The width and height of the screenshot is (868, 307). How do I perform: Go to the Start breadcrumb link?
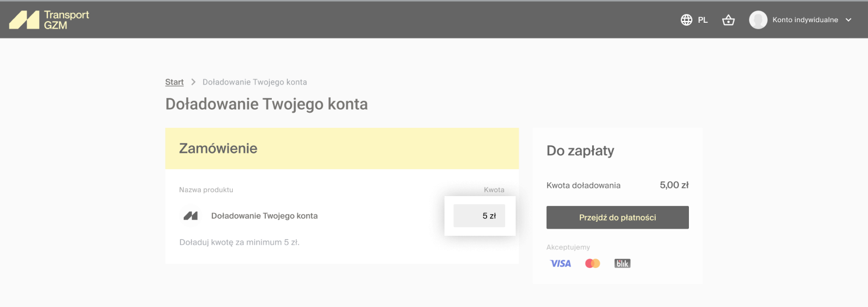[x=174, y=82]
